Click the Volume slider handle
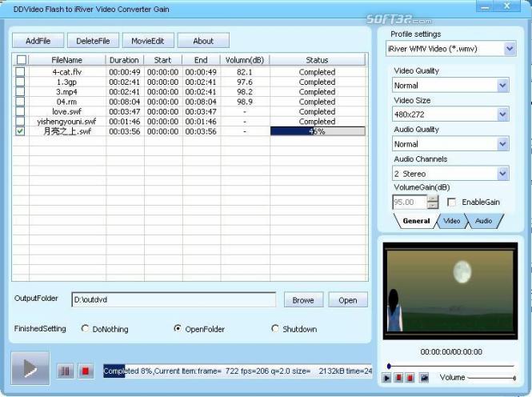This screenshot has width=532, height=397. click(x=514, y=378)
